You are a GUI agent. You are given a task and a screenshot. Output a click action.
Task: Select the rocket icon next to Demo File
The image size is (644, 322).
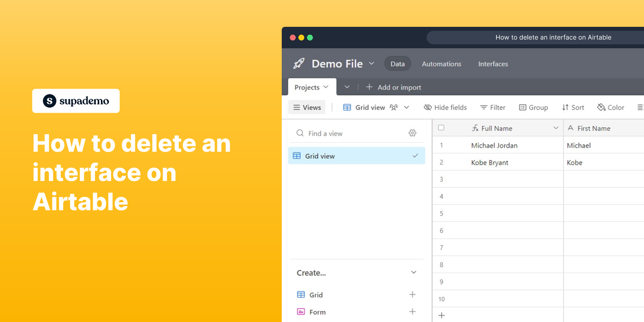pos(299,63)
